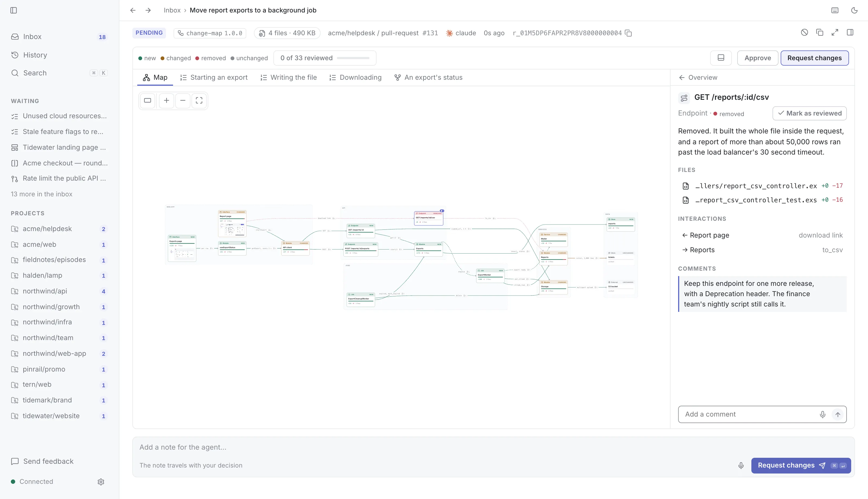Fit the map to screen
This screenshot has height=499, width=868.
coord(199,100)
